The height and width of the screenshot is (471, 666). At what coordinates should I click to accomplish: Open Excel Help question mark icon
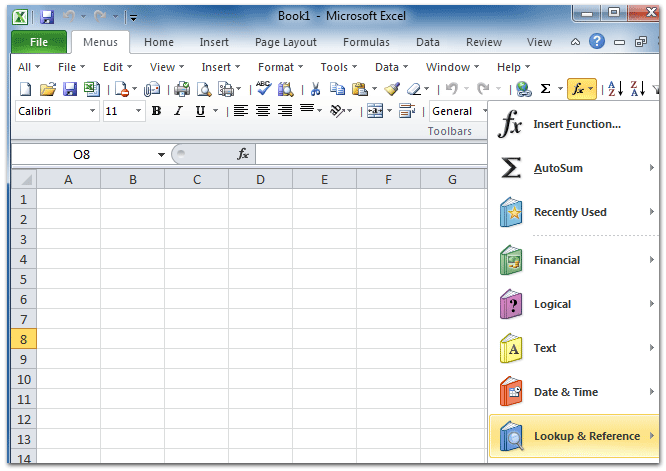coord(597,42)
